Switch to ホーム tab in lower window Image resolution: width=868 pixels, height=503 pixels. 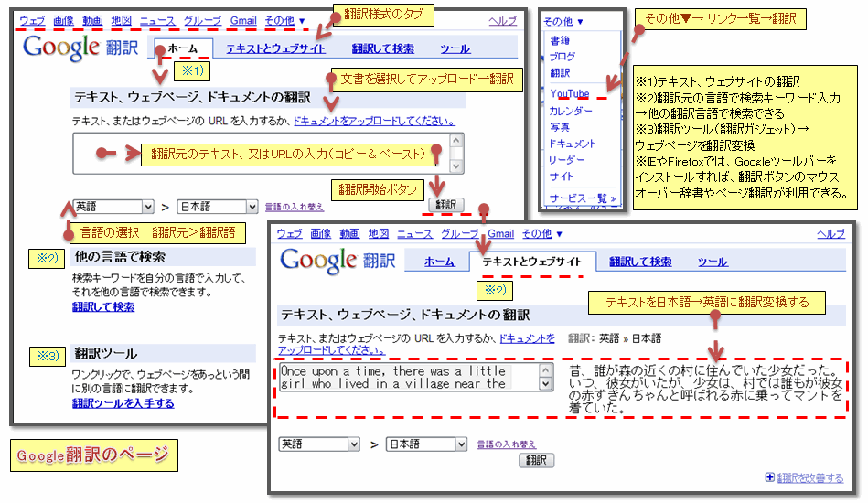click(440, 262)
